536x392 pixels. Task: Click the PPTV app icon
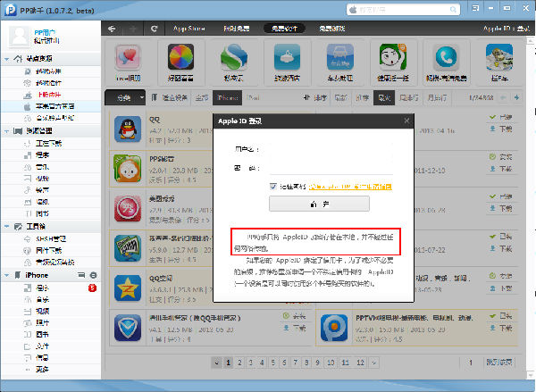point(334,328)
